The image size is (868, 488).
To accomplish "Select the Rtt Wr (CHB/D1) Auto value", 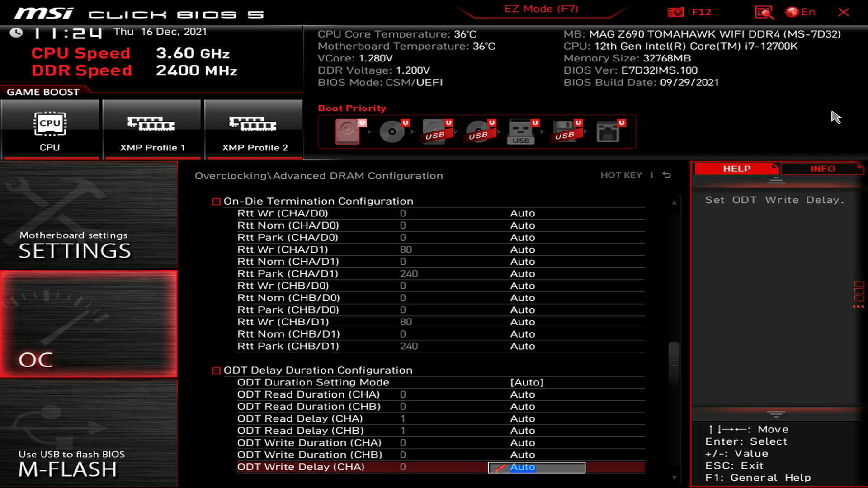I will coord(522,322).
